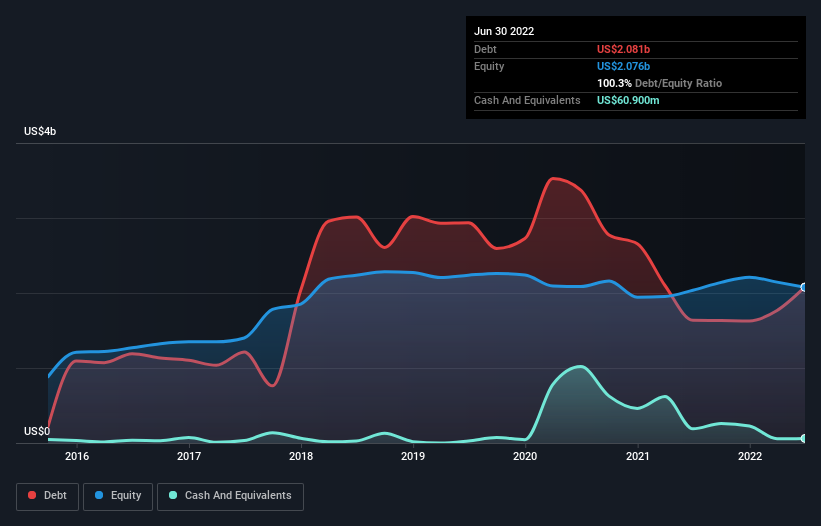Click the US$60.900m cash value
The height and width of the screenshot is (526, 821).
[628, 100]
